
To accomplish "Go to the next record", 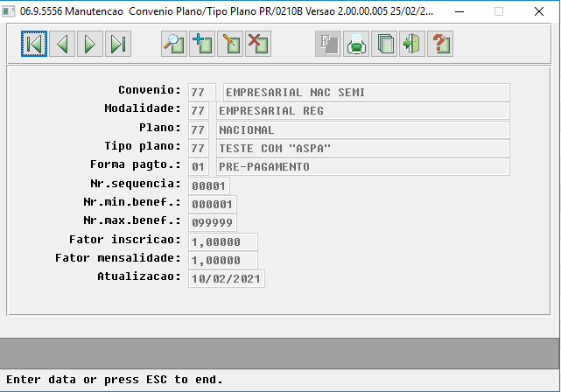I will 90,44.
